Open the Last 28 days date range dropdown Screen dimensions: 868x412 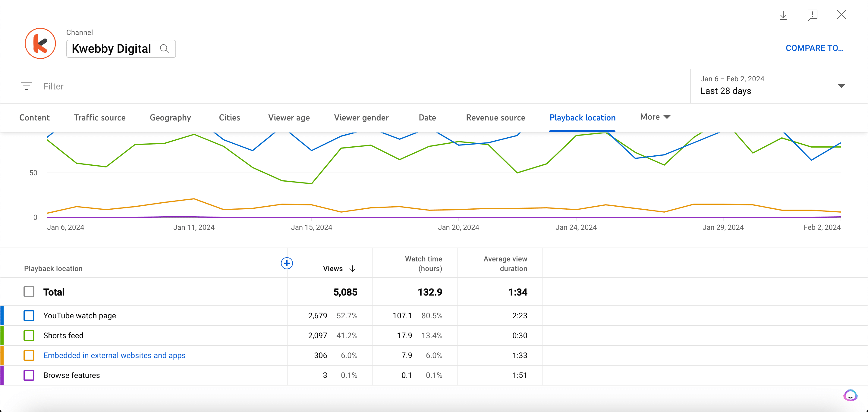[x=779, y=86]
